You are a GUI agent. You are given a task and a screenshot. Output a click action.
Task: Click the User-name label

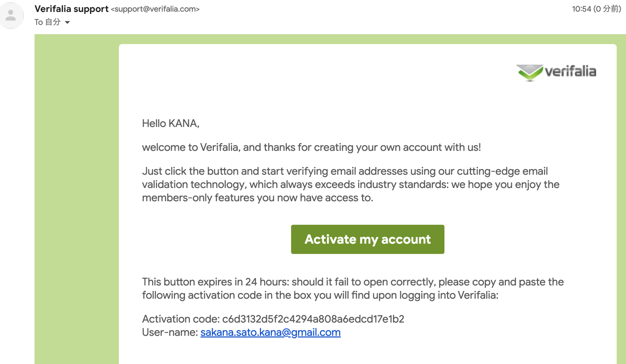coord(170,332)
